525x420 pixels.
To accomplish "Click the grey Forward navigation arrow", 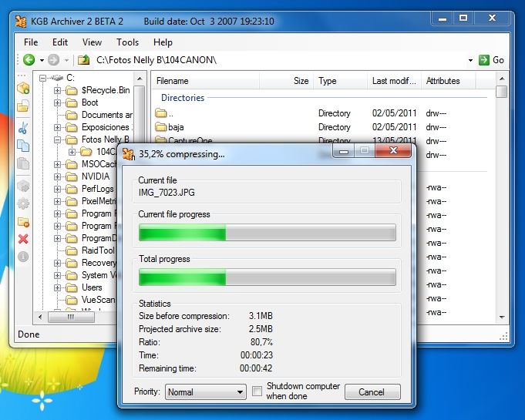I will click(x=53, y=60).
